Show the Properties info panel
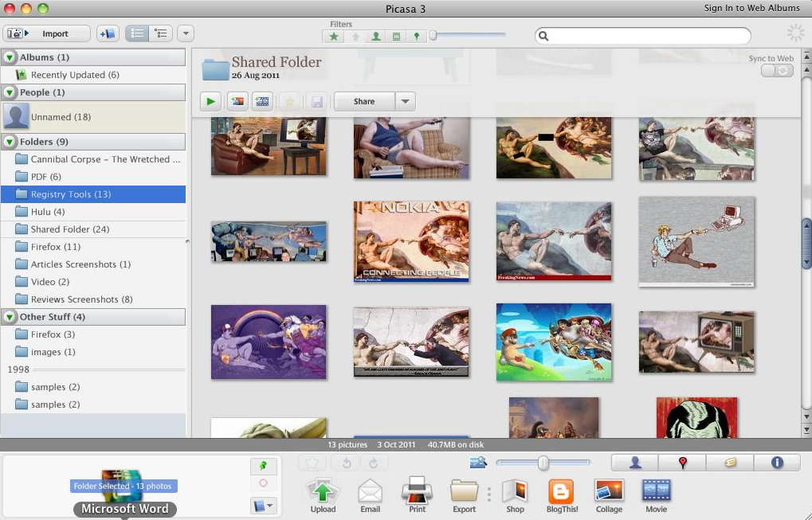812x520 pixels. point(777,463)
